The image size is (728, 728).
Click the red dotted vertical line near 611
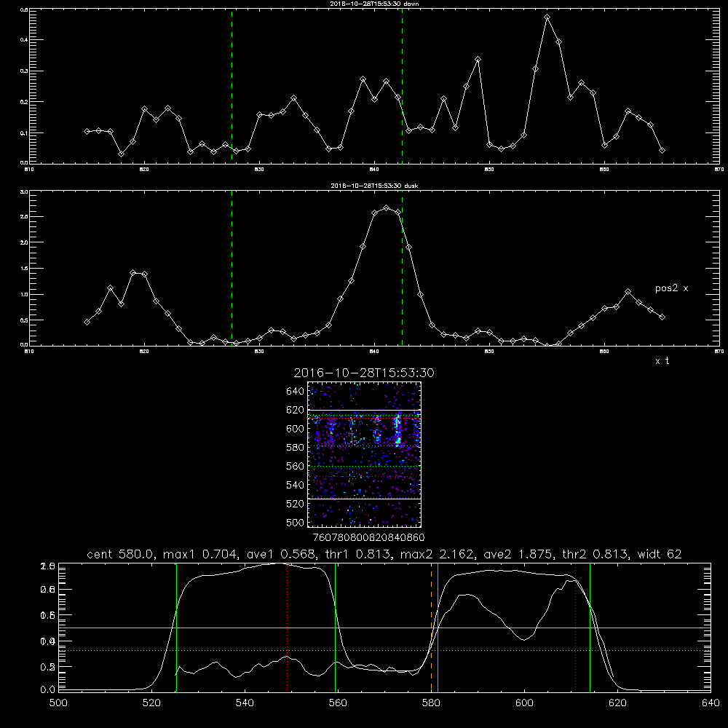pos(576,627)
